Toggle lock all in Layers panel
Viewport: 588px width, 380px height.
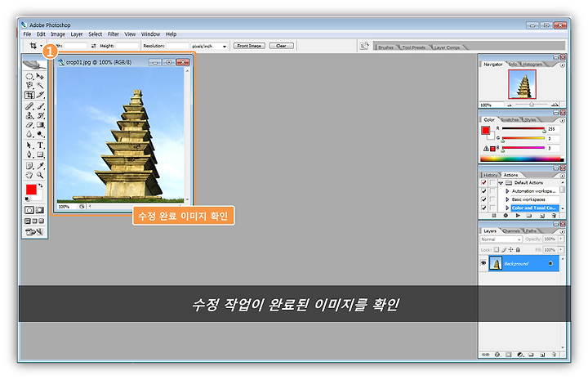click(x=518, y=249)
